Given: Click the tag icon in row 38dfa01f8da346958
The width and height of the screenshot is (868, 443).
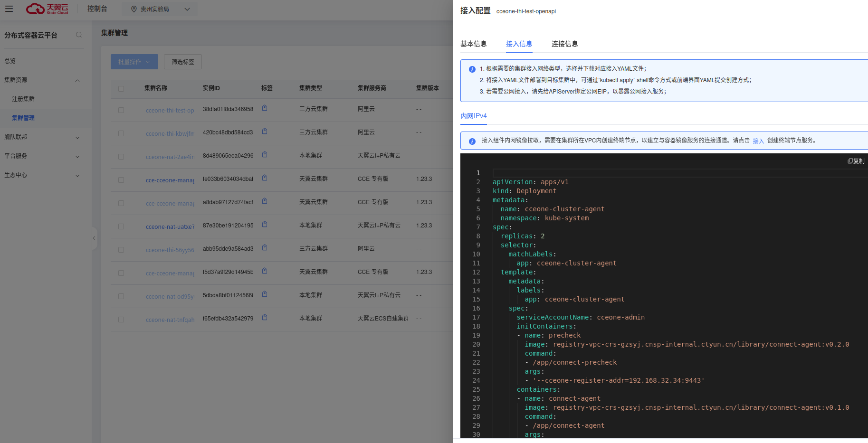Looking at the screenshot, I should pos(265,108).
